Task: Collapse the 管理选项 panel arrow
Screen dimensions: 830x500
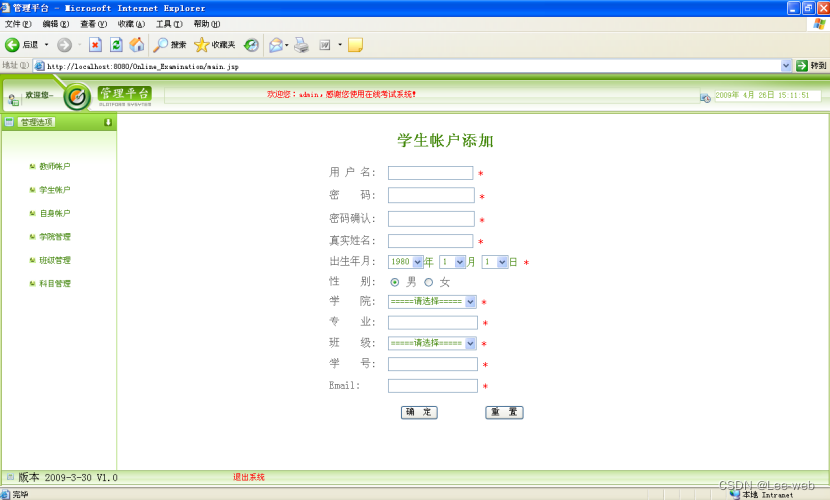Action: click(108, 122)
